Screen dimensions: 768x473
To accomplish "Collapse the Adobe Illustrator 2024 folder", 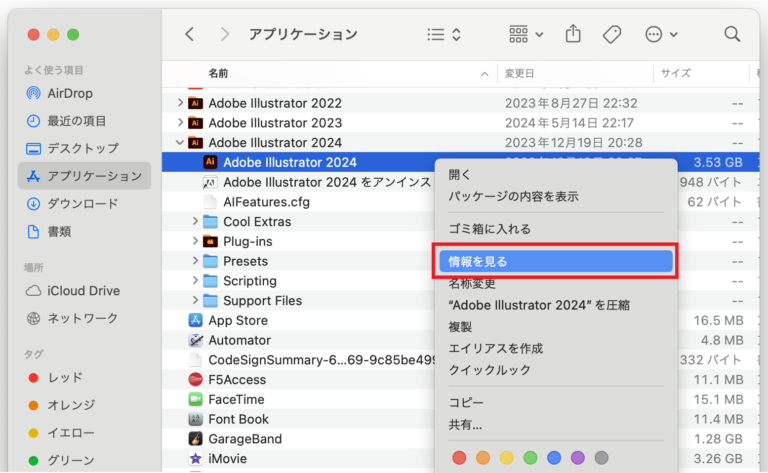I will [180, 142].
